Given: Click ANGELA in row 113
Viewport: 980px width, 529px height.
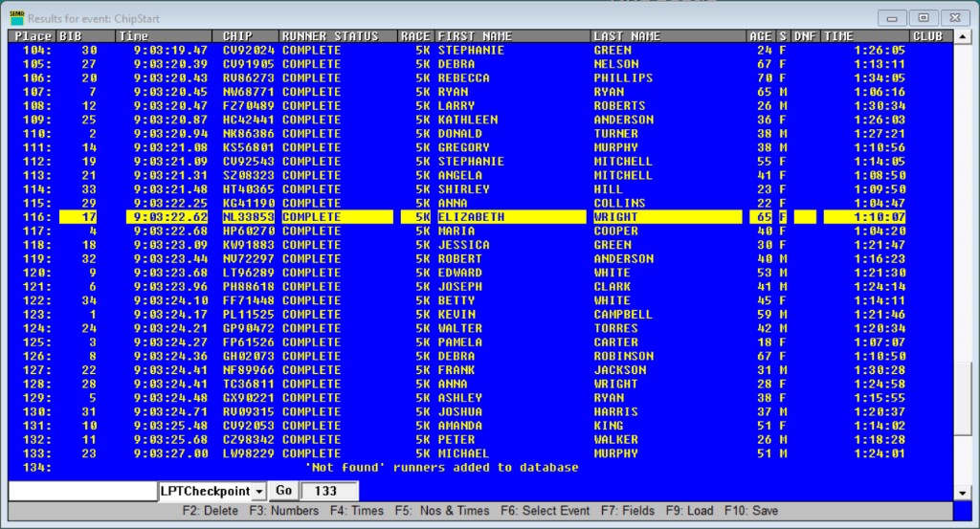Looking at the screenshot, I should (460, 175).
